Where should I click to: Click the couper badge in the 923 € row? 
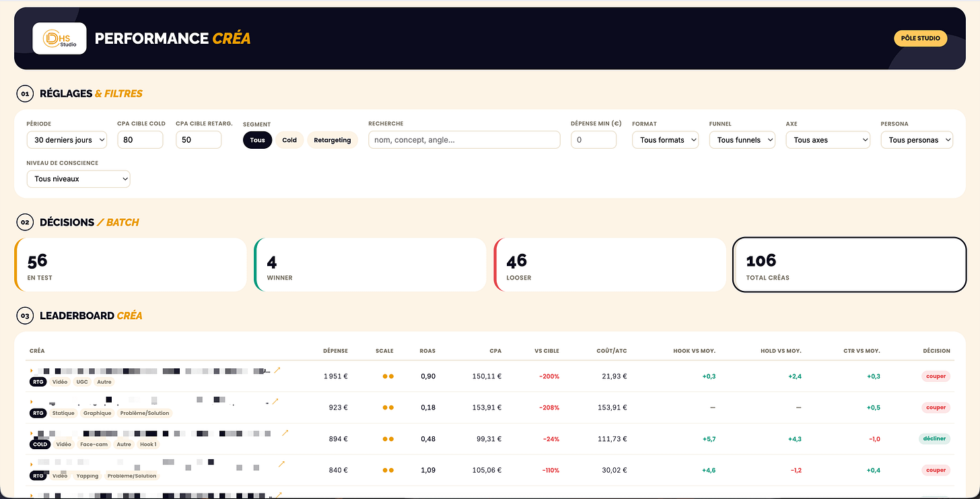tap(936, 407)
